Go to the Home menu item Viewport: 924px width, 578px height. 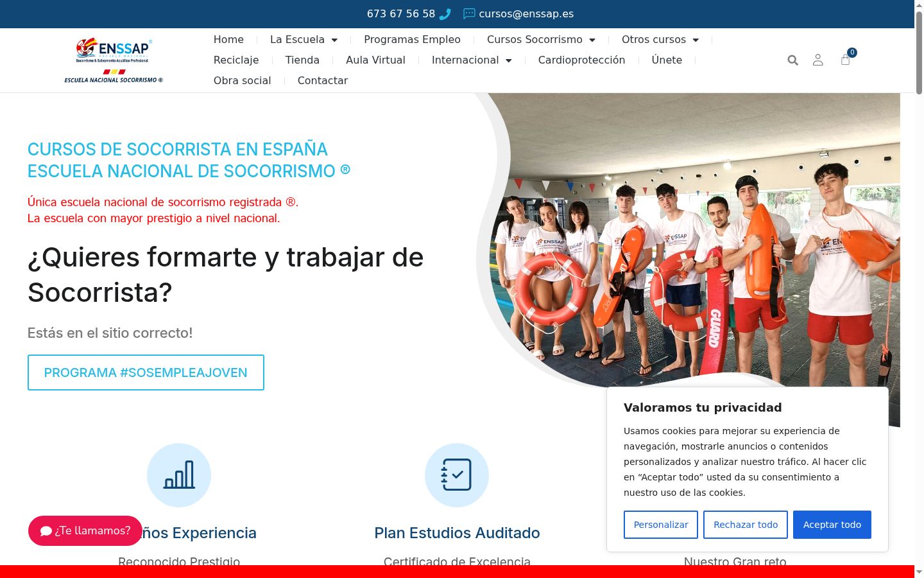coord(228,40)
